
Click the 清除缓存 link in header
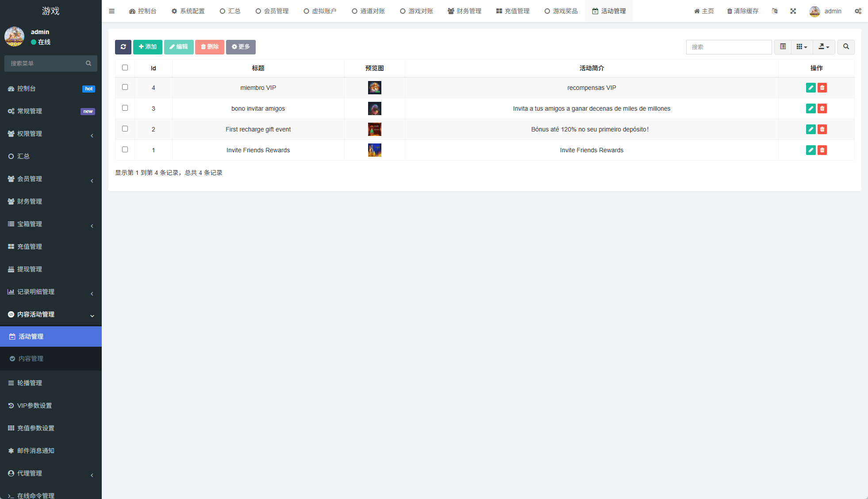pos(742,11)
